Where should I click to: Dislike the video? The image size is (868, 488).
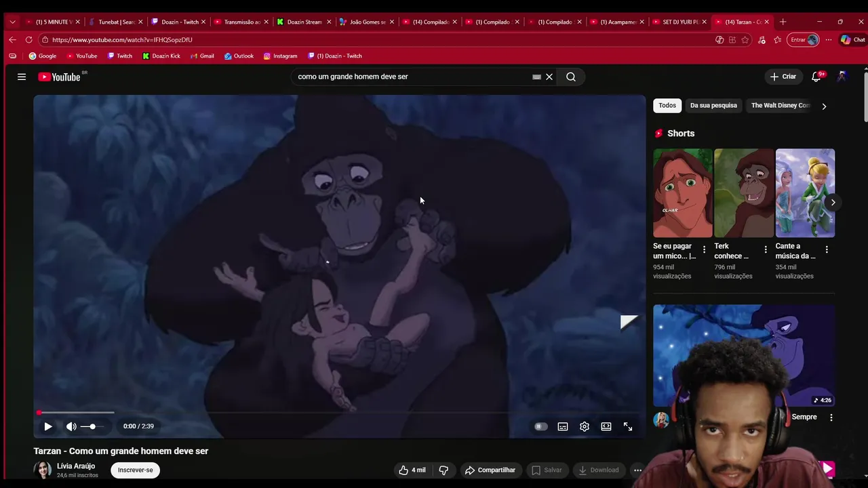coord(443,470)
